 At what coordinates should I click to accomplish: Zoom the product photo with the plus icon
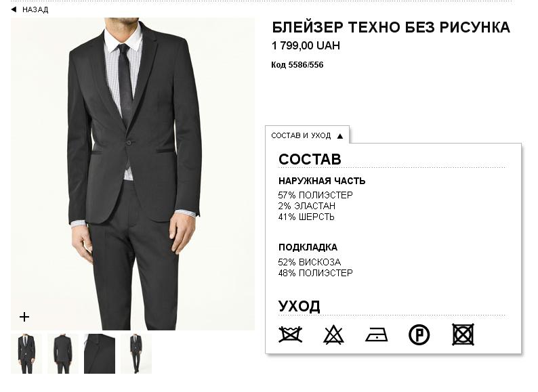pyautogui.click(x=24, y=316)
